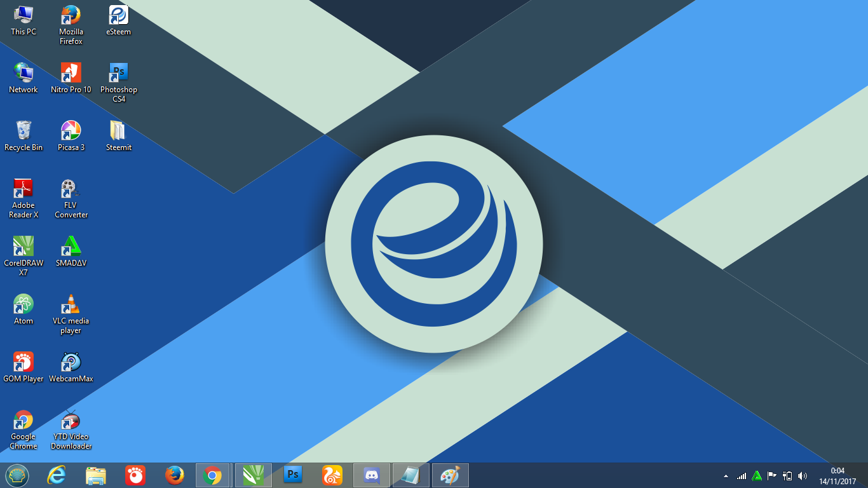Select the WebcamMax shortcut

coord(71,367)
